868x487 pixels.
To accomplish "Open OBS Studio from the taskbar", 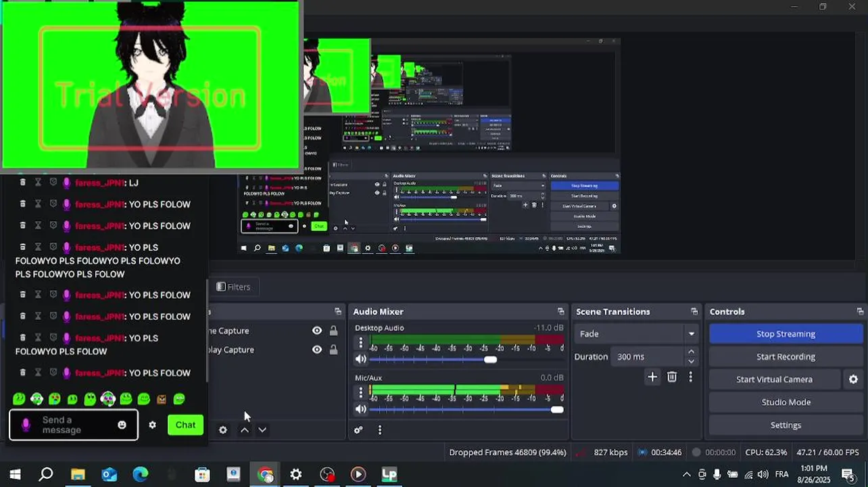I will point(327,474).
